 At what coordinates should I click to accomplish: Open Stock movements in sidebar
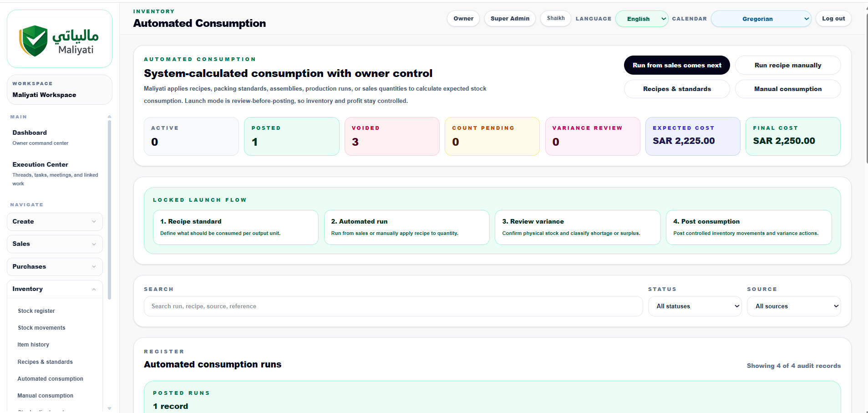(x=41, y=328)
